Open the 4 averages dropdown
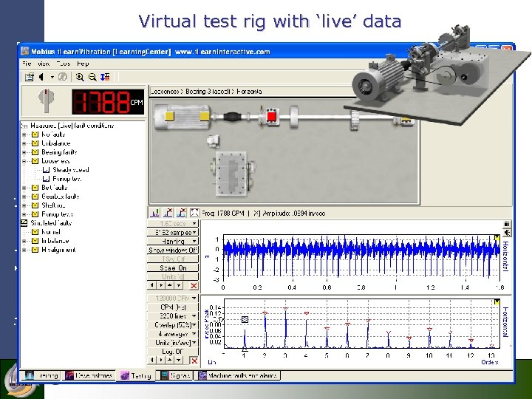 pos(173,334)
